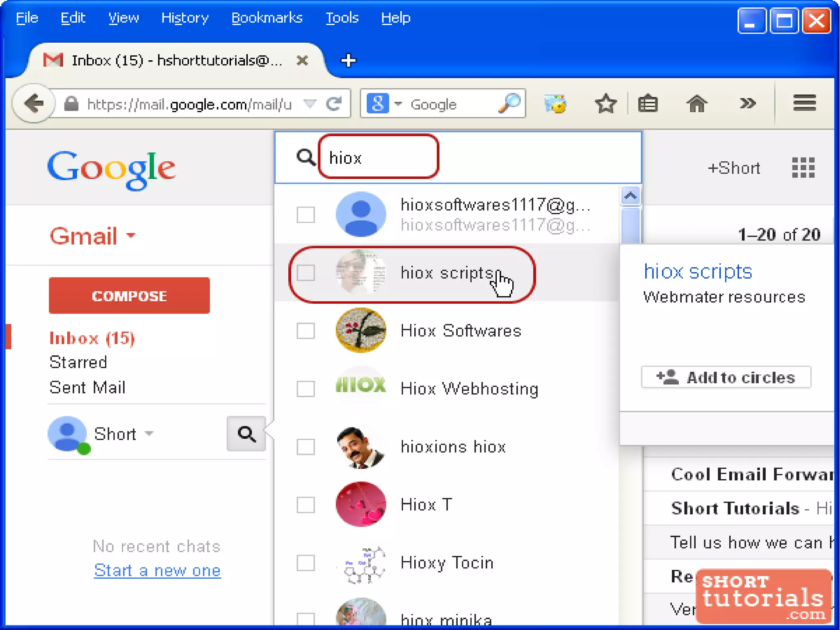This screenshot has width=840, height=630.
Task: Open the Bookmarks menu
Action: (267, 18)
